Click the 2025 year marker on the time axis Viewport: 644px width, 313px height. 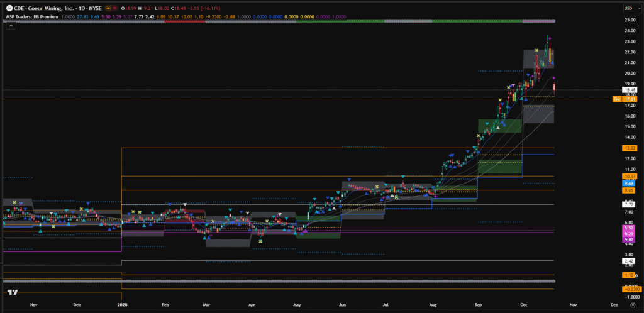tap(121, 304)
